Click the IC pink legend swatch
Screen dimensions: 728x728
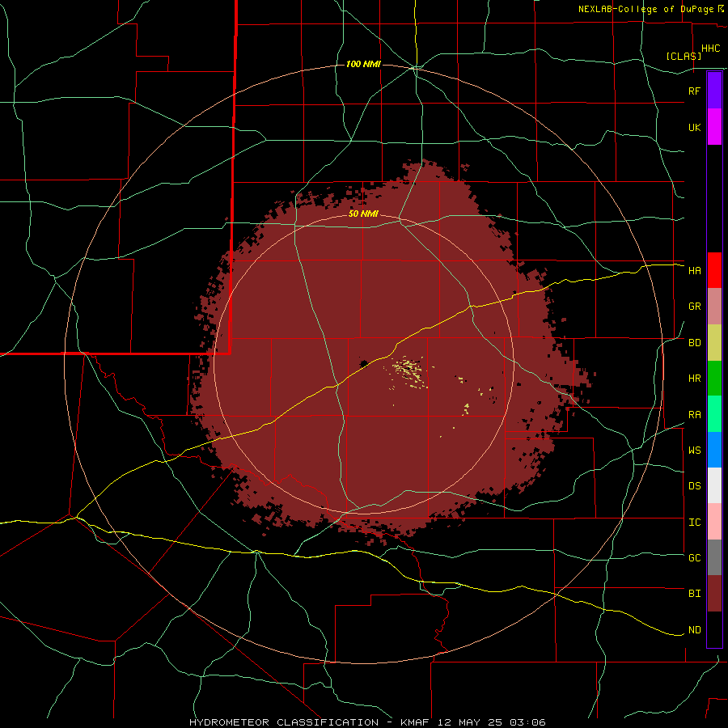714,522
